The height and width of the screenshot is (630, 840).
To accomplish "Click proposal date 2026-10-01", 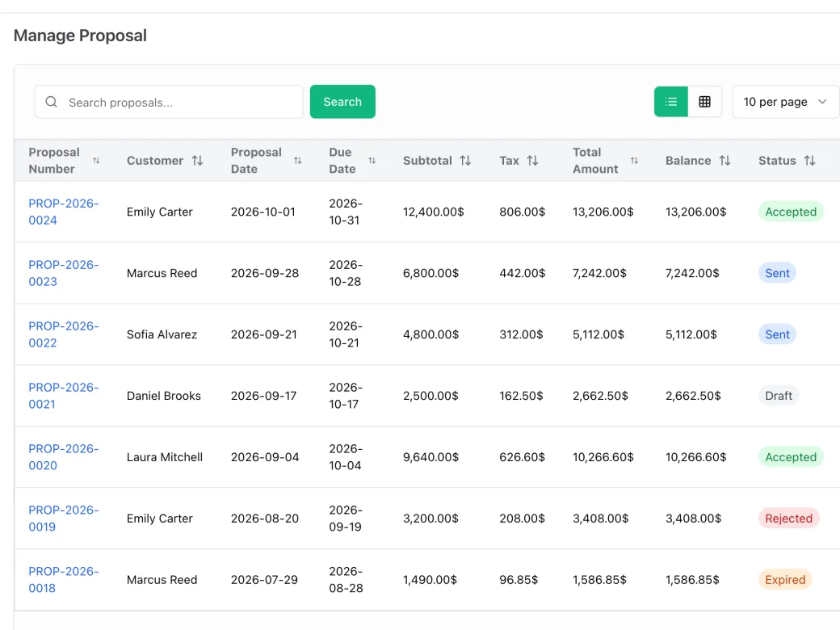I will (x=263, y=212).
